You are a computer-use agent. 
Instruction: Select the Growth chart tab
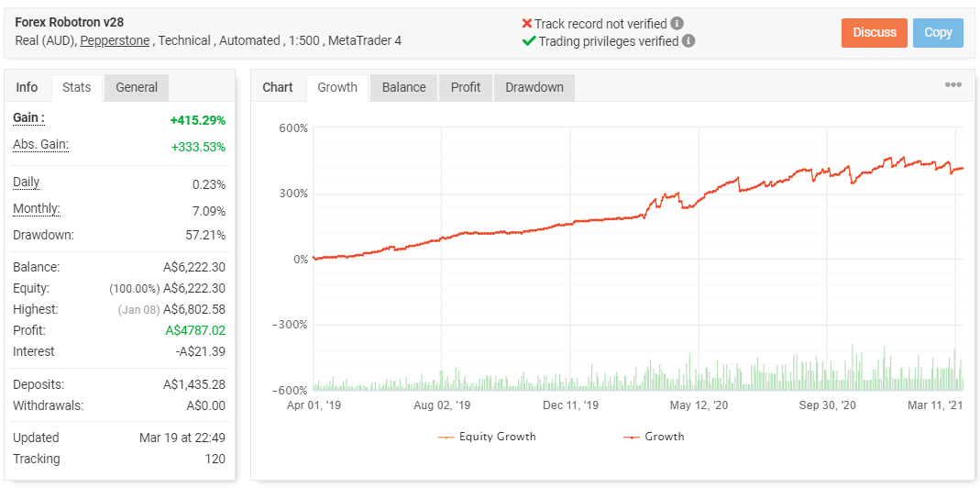(x=337, y=87)
